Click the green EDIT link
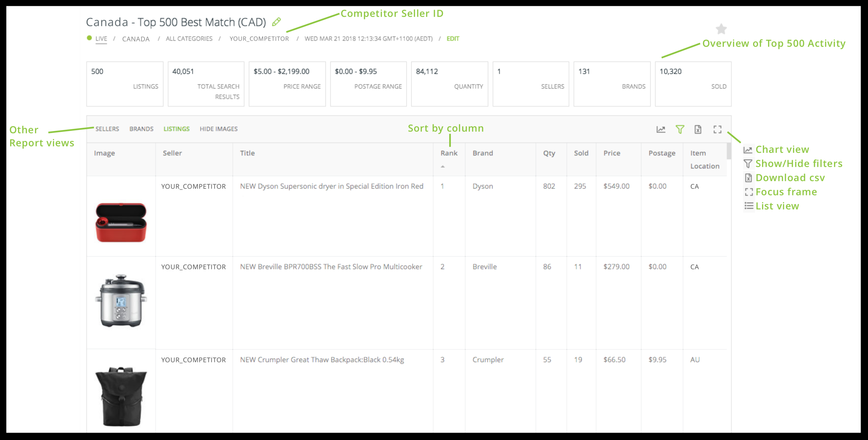Image resolution: width=868 pixels, height=440 pixels. [453, 39]
